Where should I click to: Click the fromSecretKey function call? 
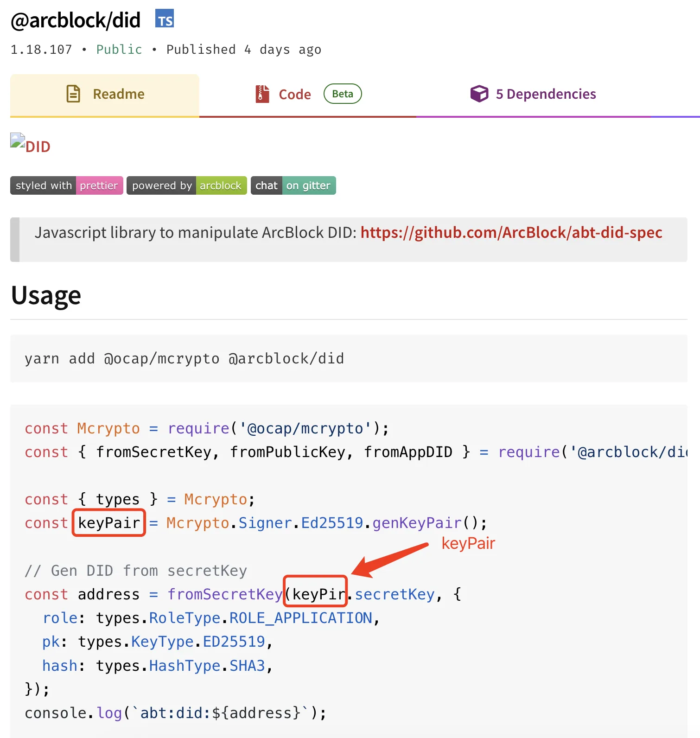tap(225, 594)
